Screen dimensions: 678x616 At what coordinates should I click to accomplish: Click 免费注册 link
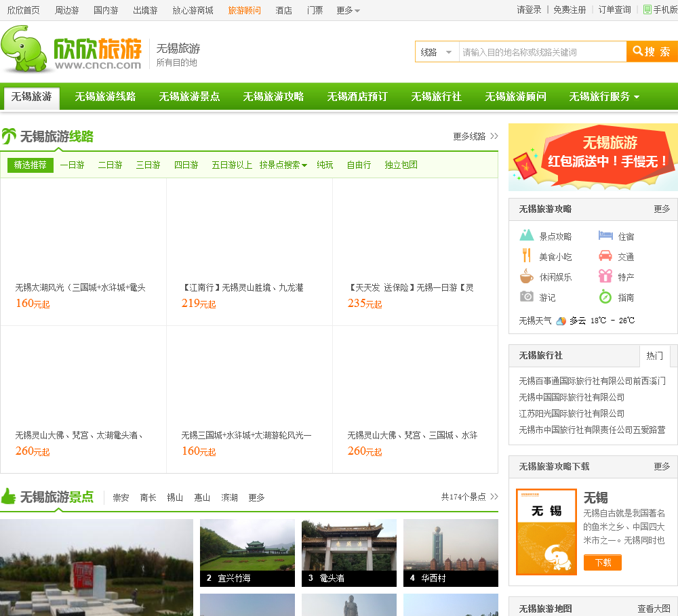tap(570, 10)
